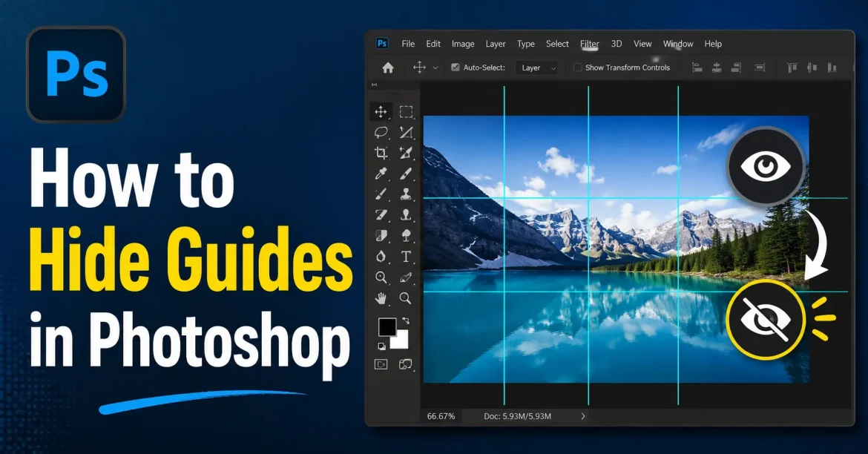This screenshot has width=868, height=454.
Task: Select the Eyedropper tool
Action: (381, 174)
